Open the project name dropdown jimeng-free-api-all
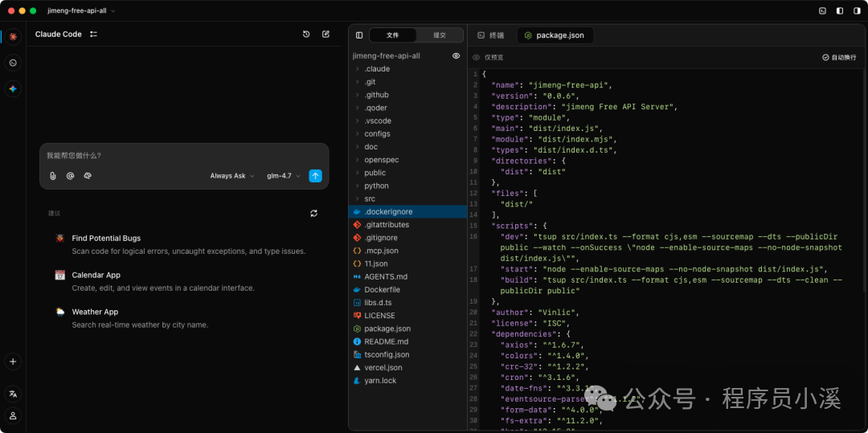This screenshot has height=433, width=868. pos(81,10)
